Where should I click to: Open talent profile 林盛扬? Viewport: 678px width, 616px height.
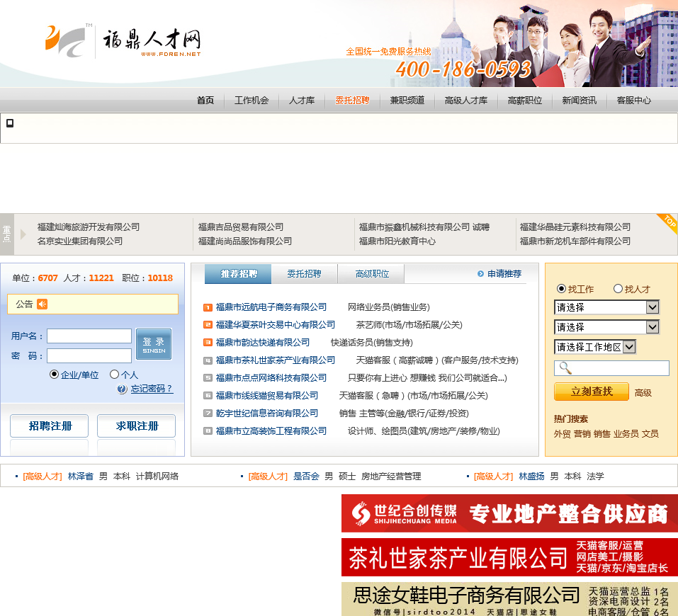pyautogui.click(x=531, y=477)
